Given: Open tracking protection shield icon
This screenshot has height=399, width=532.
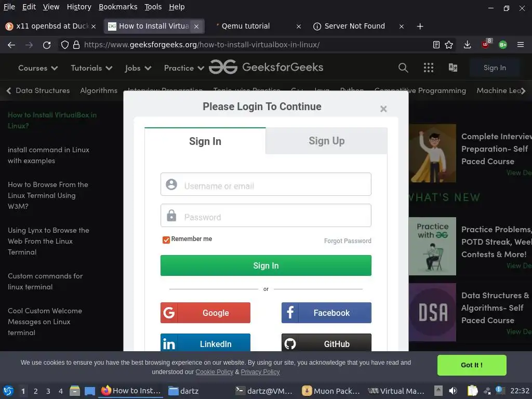Looking at the screenshot, I should (65, 45).
